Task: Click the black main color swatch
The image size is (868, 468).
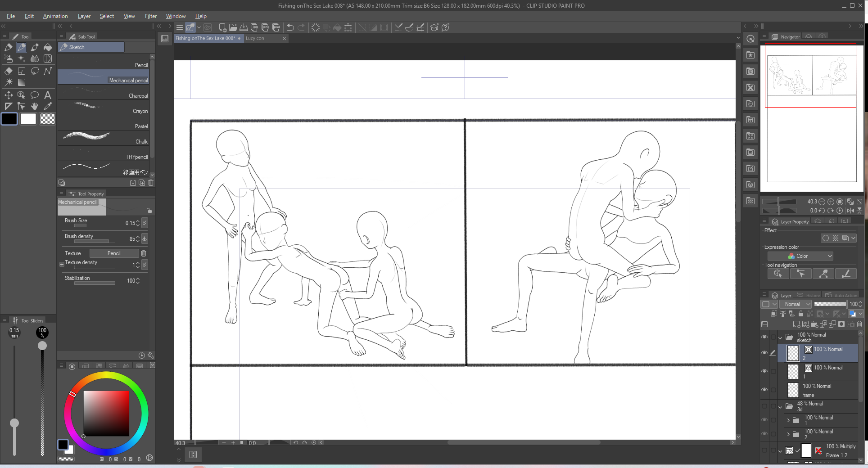Action: click(9, 119)
